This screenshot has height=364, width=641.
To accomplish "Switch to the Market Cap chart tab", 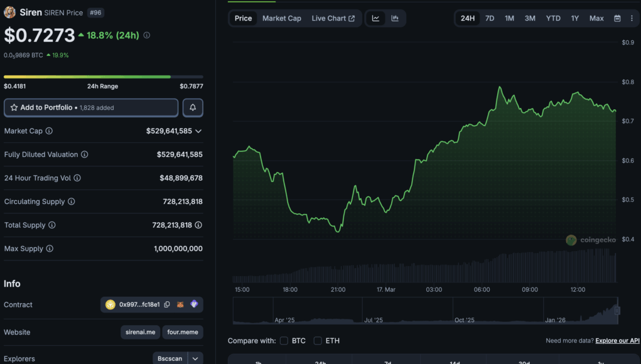I will (281, 18).
